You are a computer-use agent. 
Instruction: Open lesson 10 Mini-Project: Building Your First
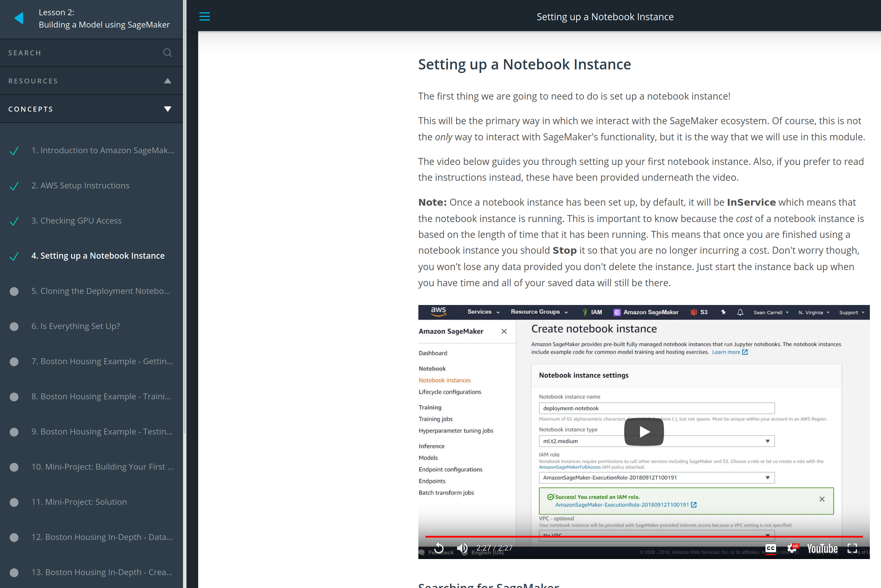pos(102,467)
